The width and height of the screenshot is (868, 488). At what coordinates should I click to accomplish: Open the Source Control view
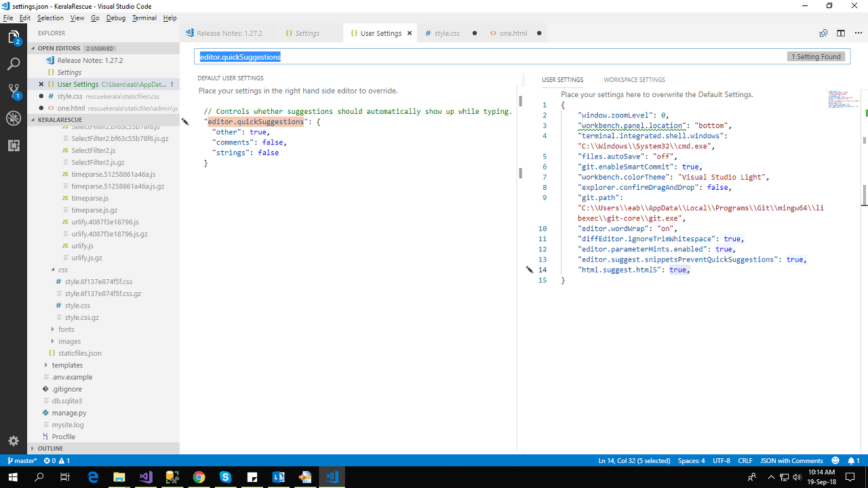[14, 91]
